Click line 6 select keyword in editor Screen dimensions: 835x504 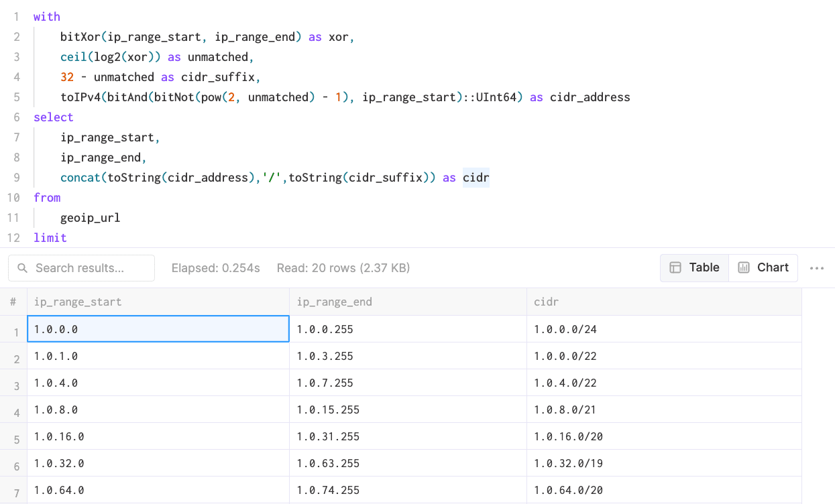pyautogui.click(x=53, y=117)
